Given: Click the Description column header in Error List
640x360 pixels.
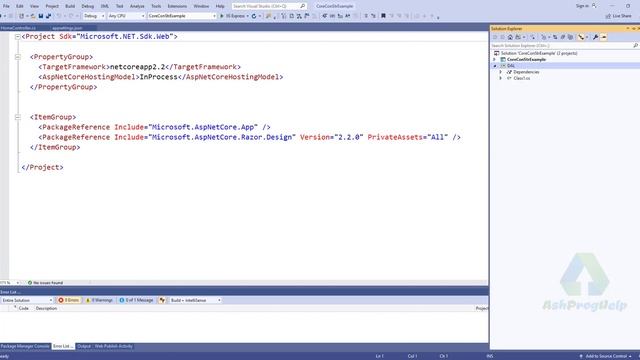Looking at the screenshot, I should coord(46,308).
